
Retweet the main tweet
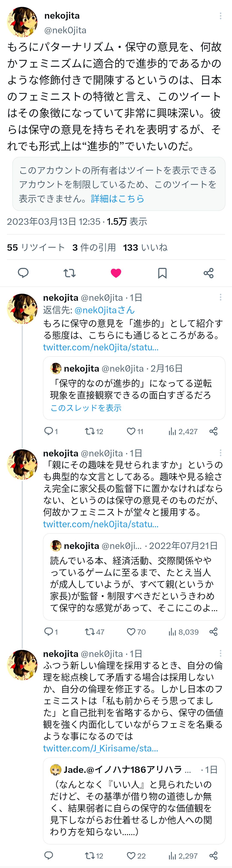[x=69, y=273]
